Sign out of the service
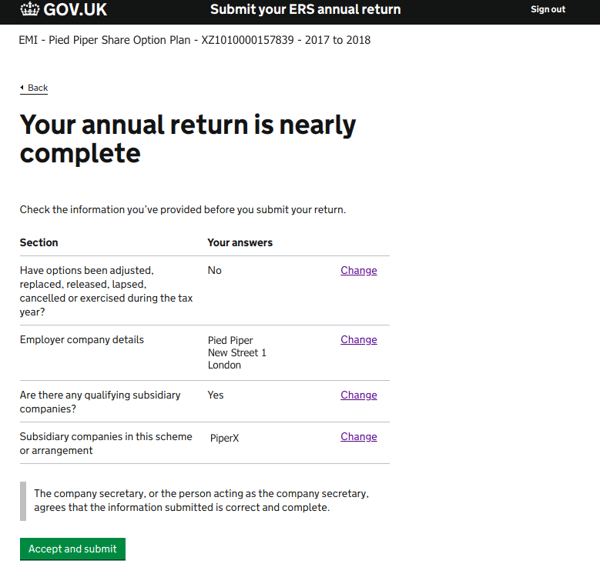The image size is (600, 574). click(x=548, y=9)
